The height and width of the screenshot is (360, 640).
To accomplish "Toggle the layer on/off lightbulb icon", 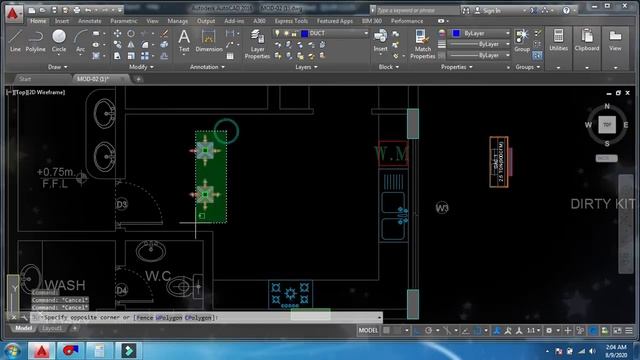I will 278,33.
